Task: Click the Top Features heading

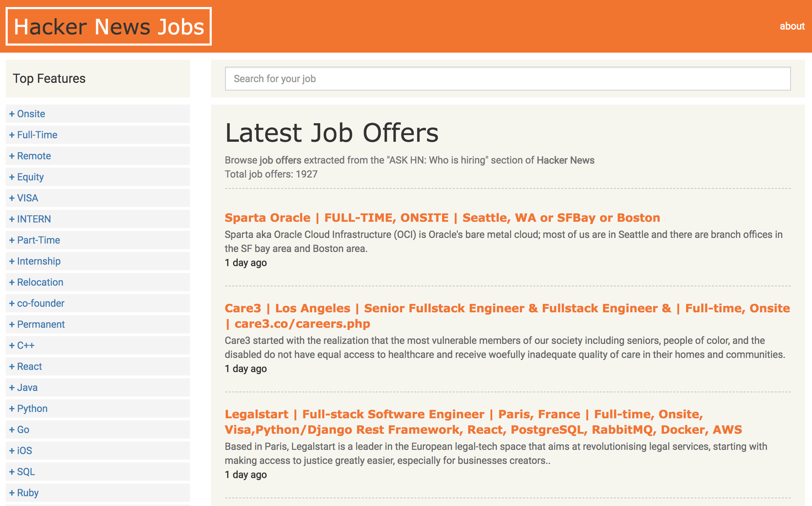Action: (49, 79)
